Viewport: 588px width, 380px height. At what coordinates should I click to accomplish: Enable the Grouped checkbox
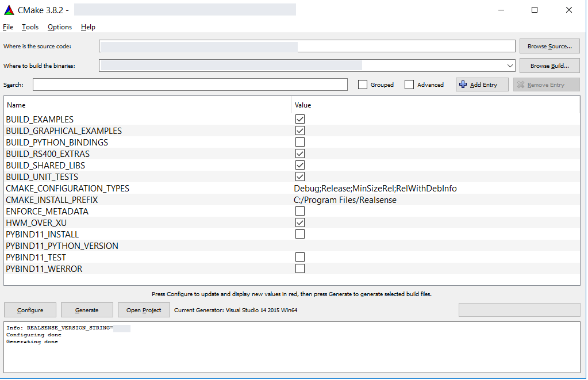tap(363, 85)
